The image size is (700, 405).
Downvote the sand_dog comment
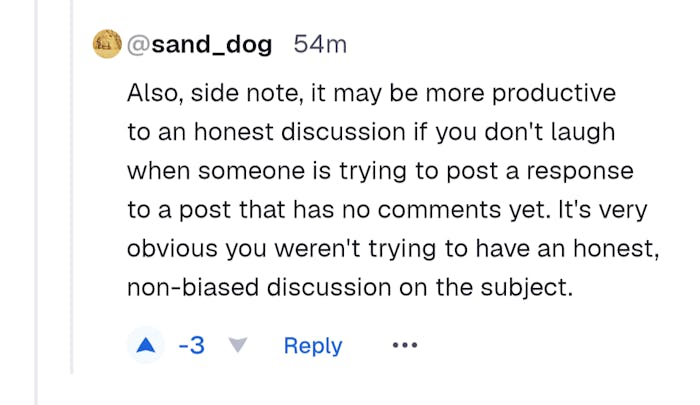pyautogui.click(x=237, y=346)
